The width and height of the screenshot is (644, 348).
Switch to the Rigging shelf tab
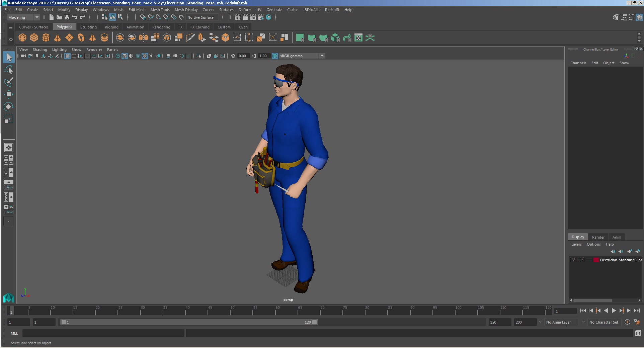111,27
